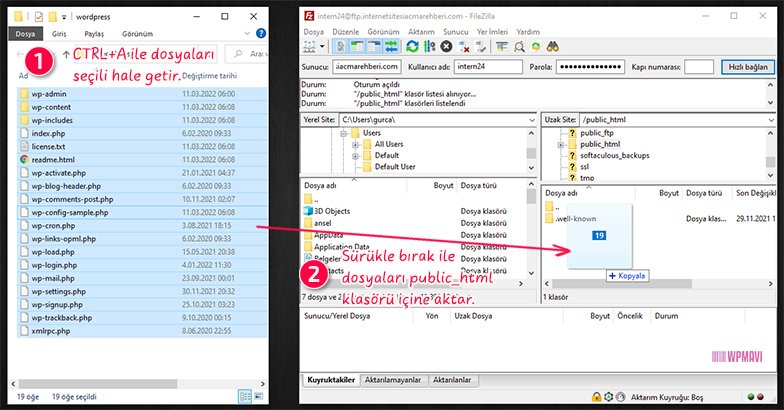
Task: Open the Giriş tab in Explorer
Action: pos(59,34)
